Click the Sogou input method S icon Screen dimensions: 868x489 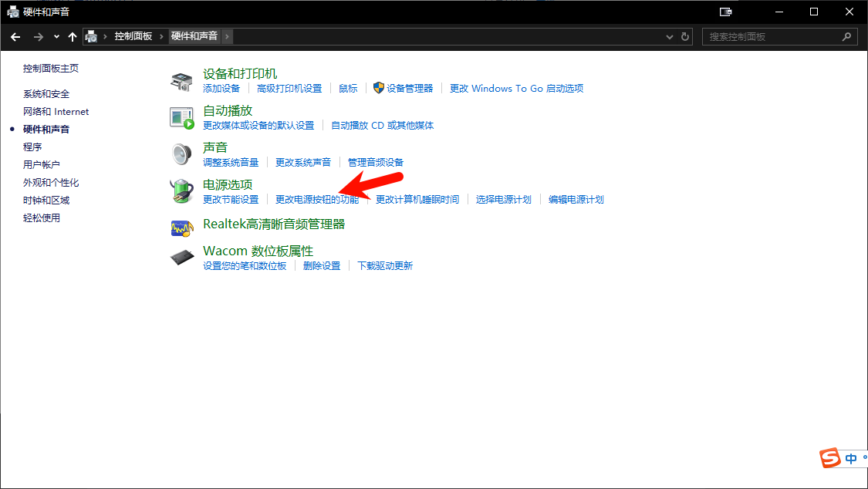click(829, 458)
